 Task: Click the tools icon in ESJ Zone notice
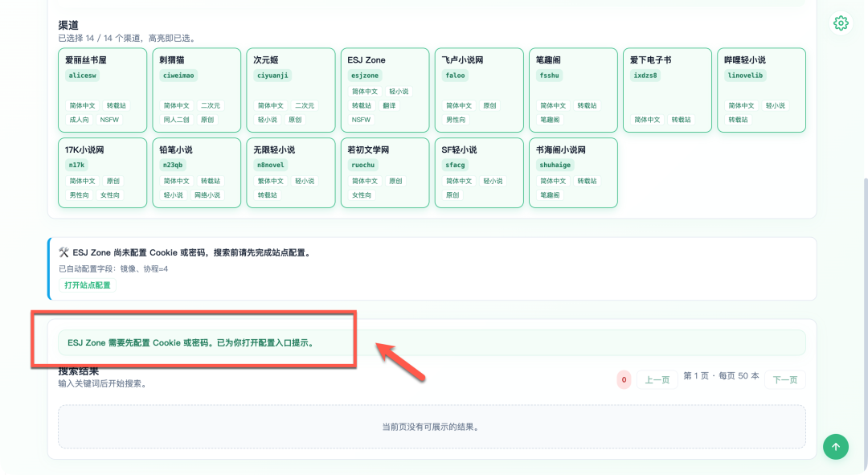point(64,252)
